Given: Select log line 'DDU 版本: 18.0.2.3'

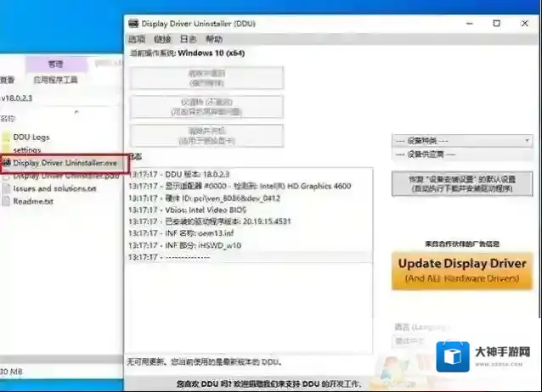Looking at the screenshot, I should (179, 174).
